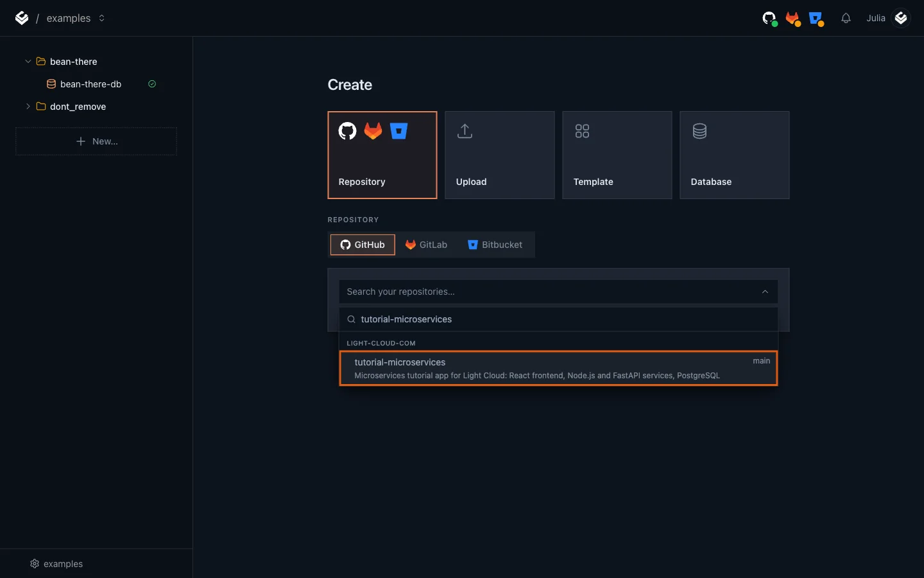The height and width of the screenshot is (578, 924).
Task: Click the template grid icon
Action: [582, 131]
